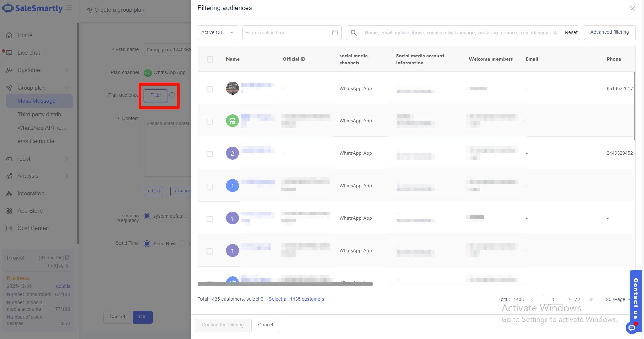The image size is (644, 339).
Task: Check the first customer row checkbox
Action: coord(210,89)
